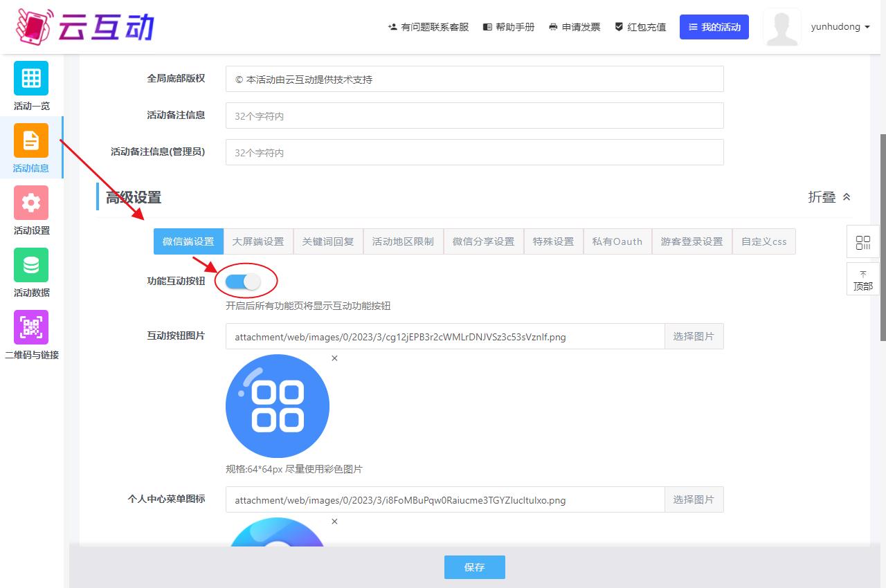
Task: Toggle the 功能互动按钮 switch
Action: [243, 281]
